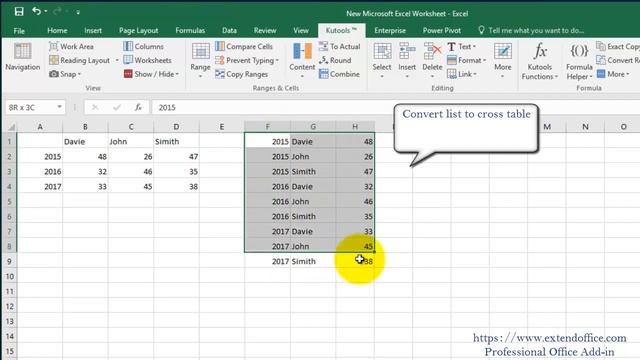Select cell G9 containing Simith
640x360 pixels.
pos(313,261)
